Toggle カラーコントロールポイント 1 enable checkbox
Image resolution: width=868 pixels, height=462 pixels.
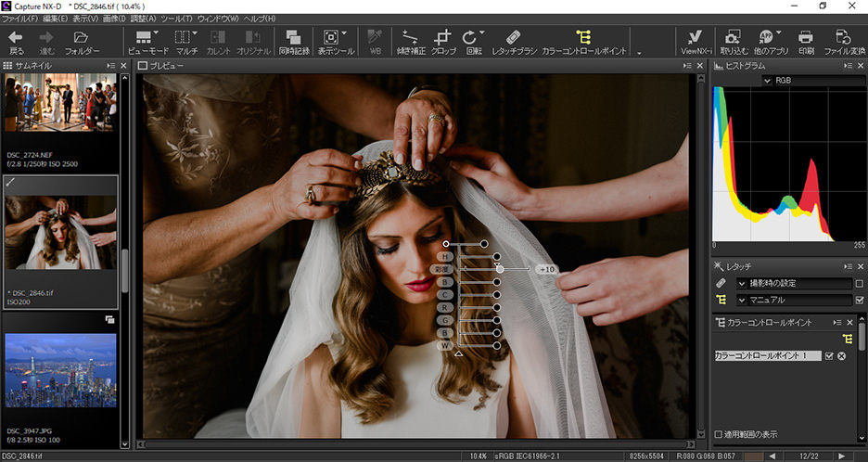[x=829, y=356]
